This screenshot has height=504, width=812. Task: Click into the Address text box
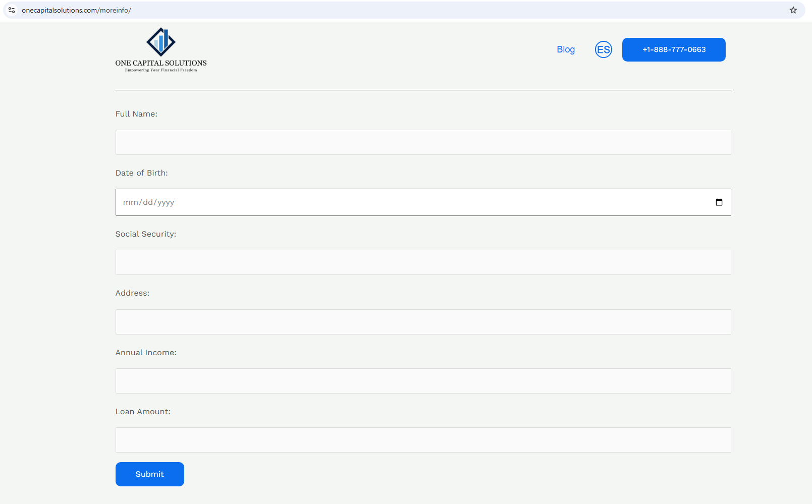click(423, 322)
